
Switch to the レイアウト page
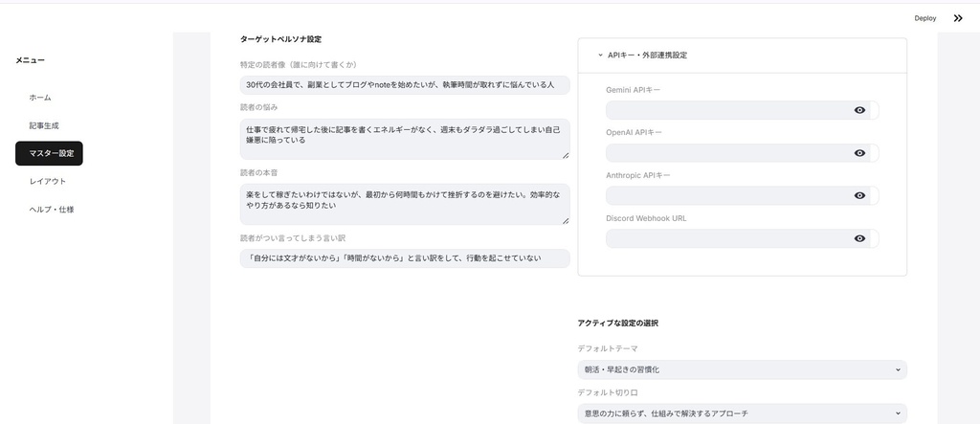[x=48, y=181]
